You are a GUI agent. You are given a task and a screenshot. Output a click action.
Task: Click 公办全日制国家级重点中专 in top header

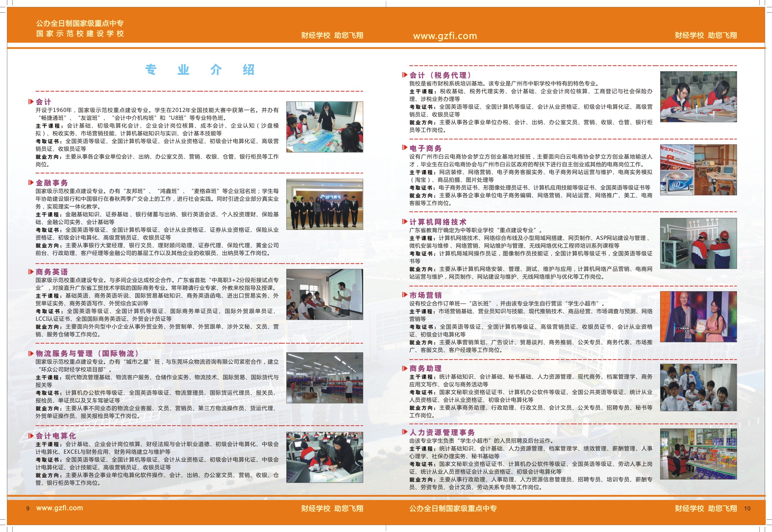click(80, 23)
